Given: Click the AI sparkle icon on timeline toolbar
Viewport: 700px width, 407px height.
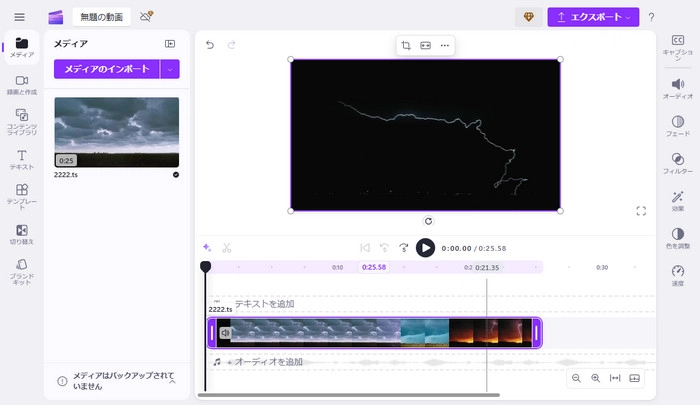Looking at the screenshot, I should tap(207, 248).
